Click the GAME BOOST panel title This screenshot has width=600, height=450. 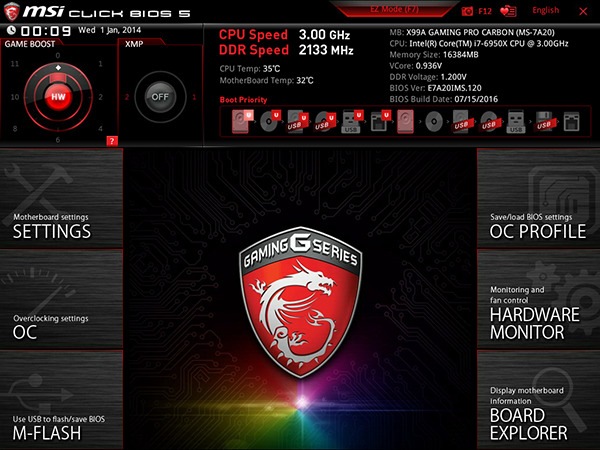(x=30, y=44)
